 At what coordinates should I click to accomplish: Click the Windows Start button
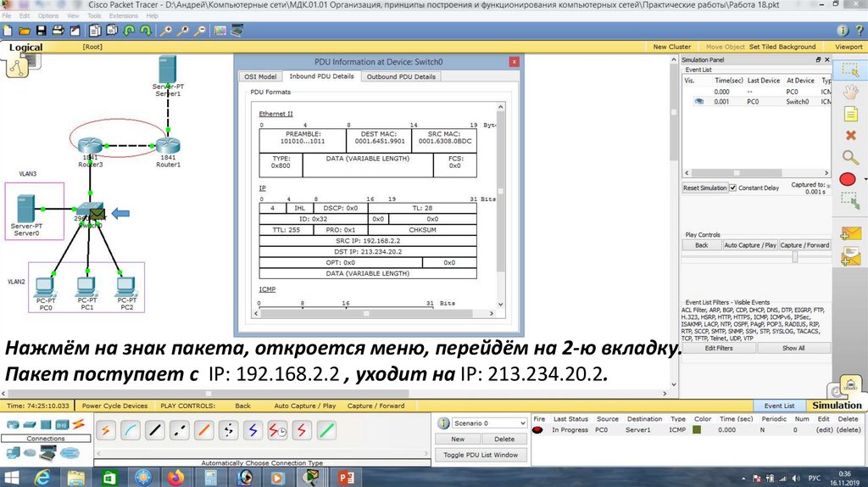click(x=11, y=477)
